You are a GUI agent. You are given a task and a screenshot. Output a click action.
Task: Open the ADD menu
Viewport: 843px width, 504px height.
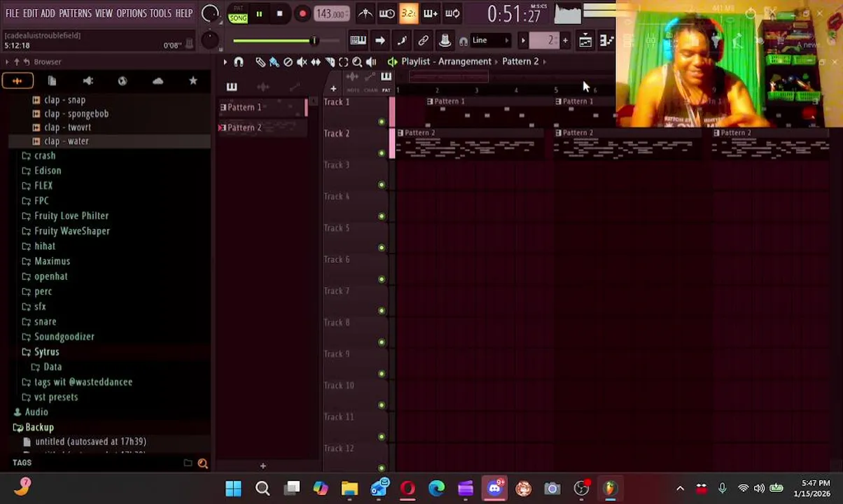48,13
